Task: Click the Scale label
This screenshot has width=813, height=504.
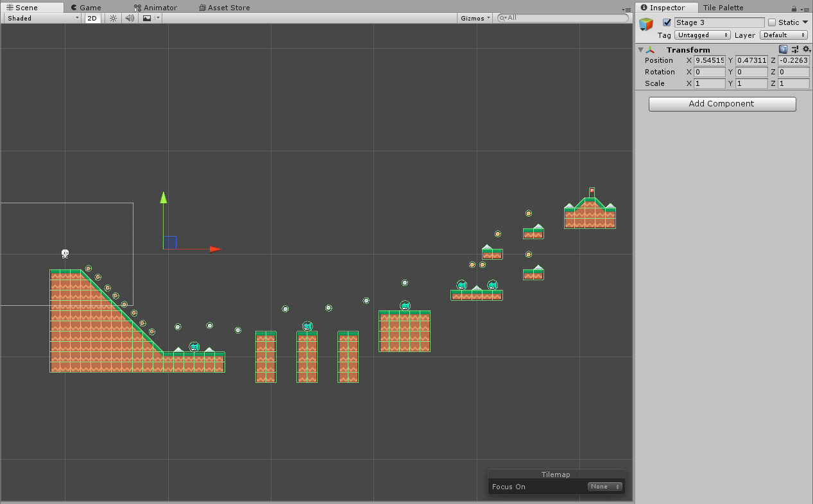Action: click(x=655, y=83)
